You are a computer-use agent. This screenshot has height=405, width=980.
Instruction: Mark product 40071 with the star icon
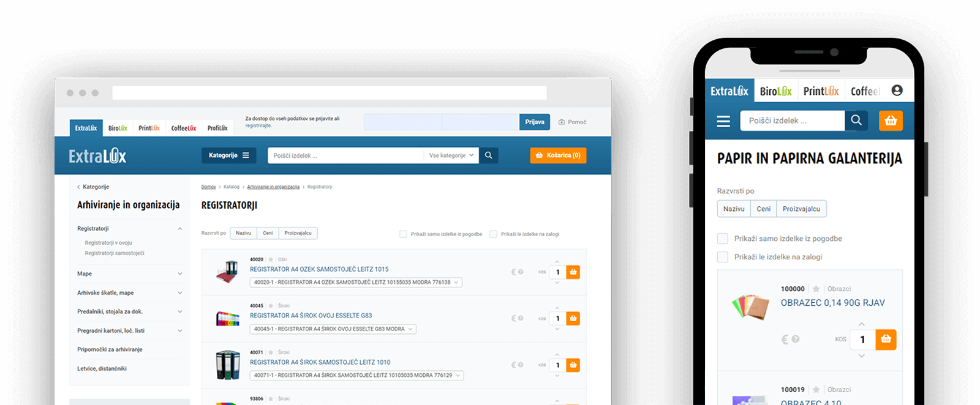point(271,352)
